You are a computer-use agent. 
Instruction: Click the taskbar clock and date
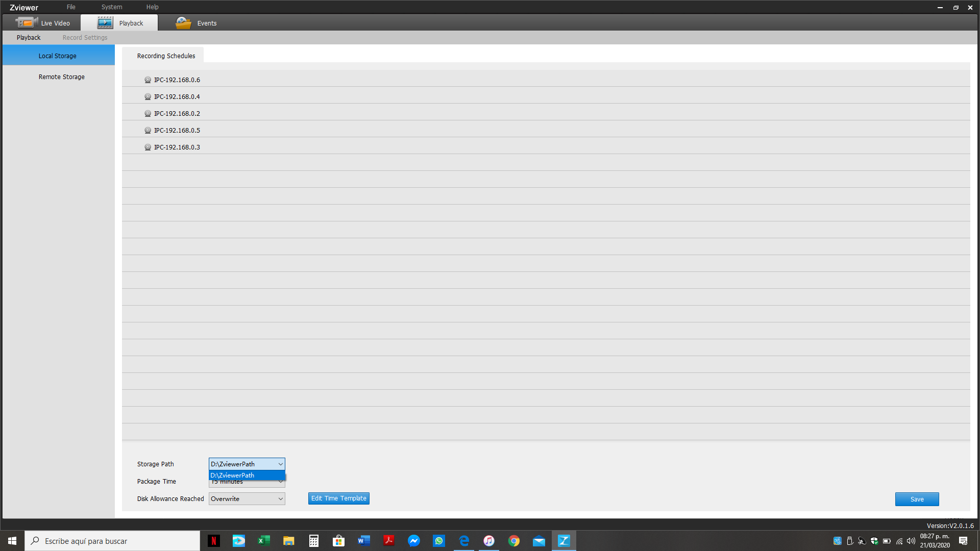pyautogui.click(x=935, y=541)
